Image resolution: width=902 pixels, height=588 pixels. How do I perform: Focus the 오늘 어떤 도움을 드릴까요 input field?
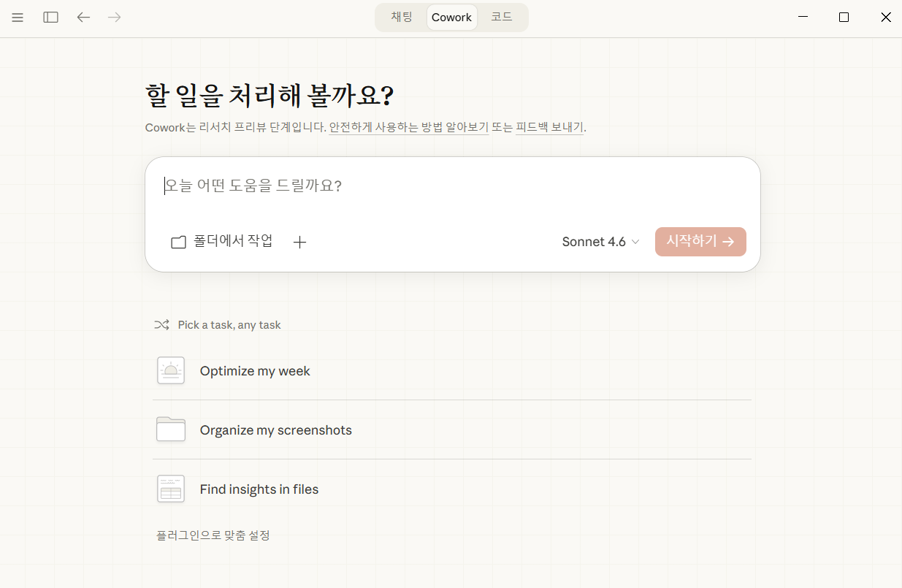453,186
